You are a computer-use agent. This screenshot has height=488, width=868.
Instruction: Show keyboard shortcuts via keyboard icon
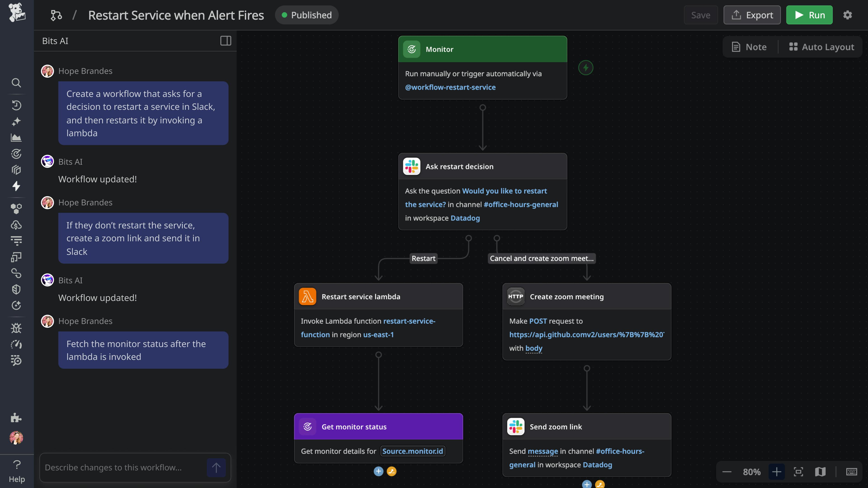click(x=852, y=472)
